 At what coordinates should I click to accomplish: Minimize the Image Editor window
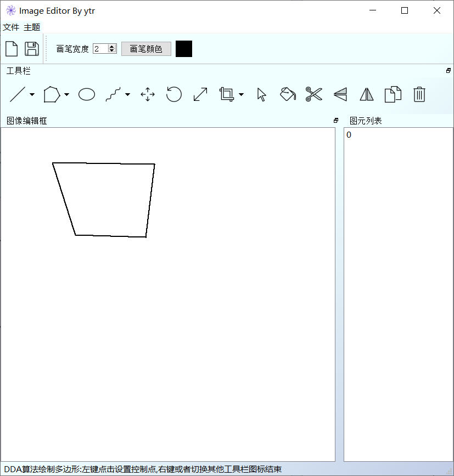click(373, 10)
